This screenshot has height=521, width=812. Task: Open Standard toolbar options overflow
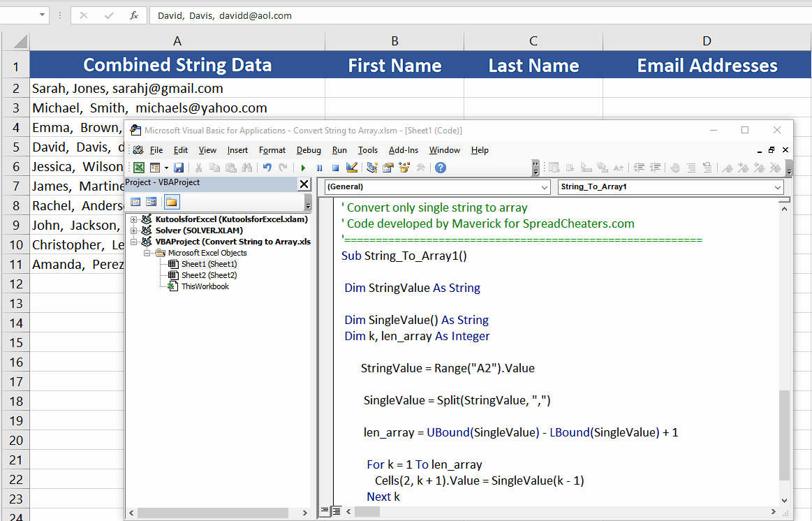pos(536,168)
